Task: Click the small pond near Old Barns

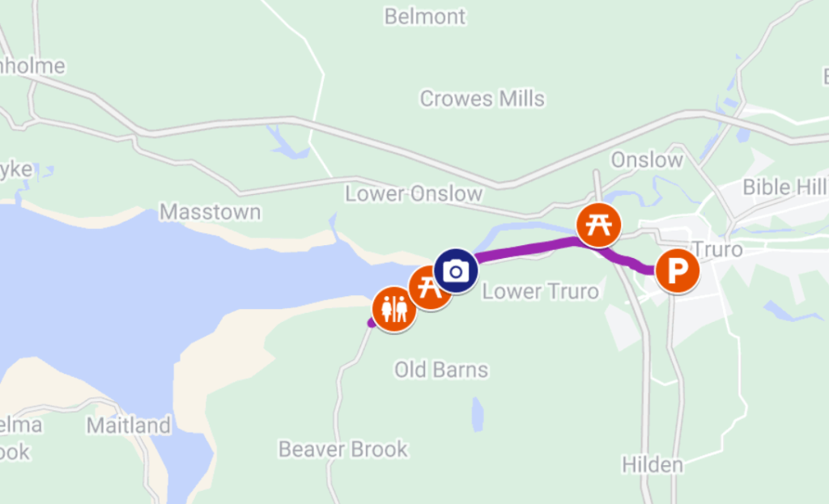Action: 478,415
